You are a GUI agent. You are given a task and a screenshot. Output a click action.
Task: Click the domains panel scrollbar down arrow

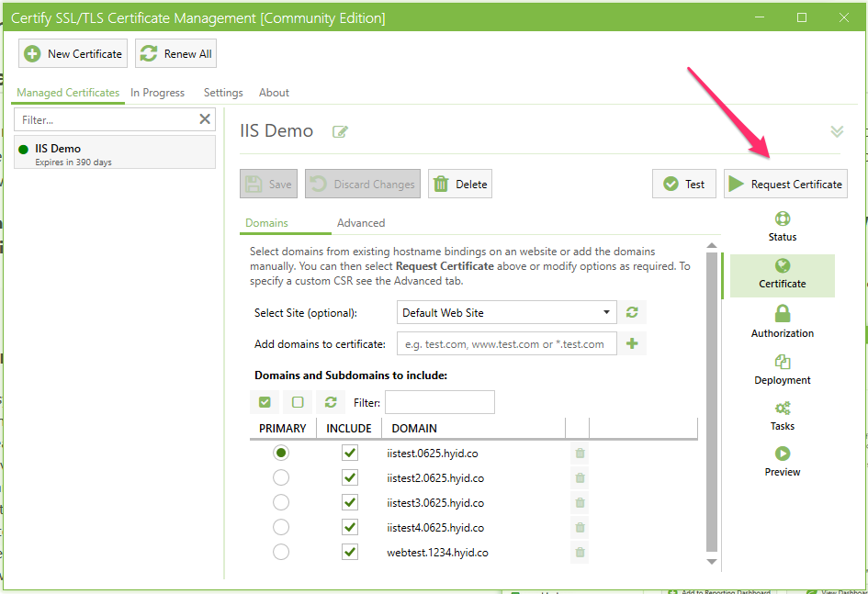point(712,561)
